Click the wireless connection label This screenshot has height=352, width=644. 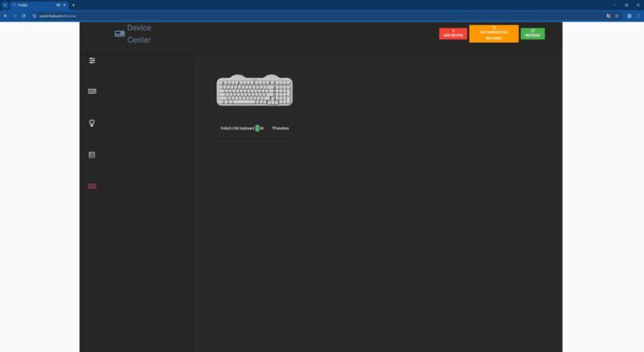click(x=281, y=128)
